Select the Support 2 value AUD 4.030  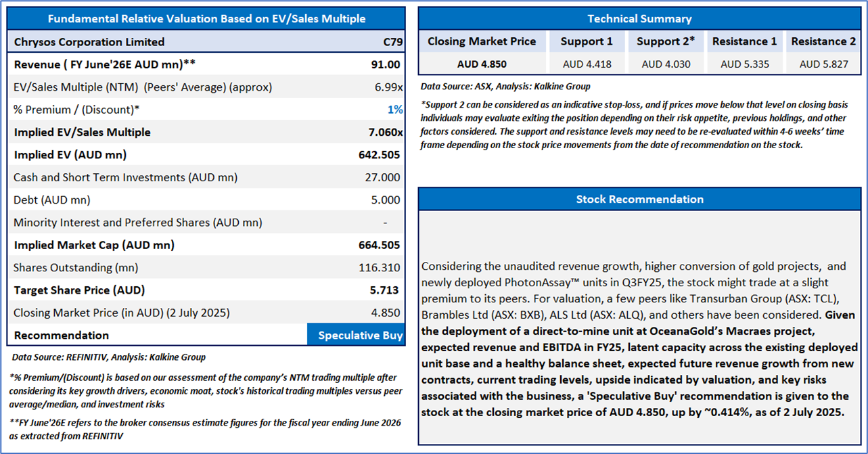(x=666, y=64)
